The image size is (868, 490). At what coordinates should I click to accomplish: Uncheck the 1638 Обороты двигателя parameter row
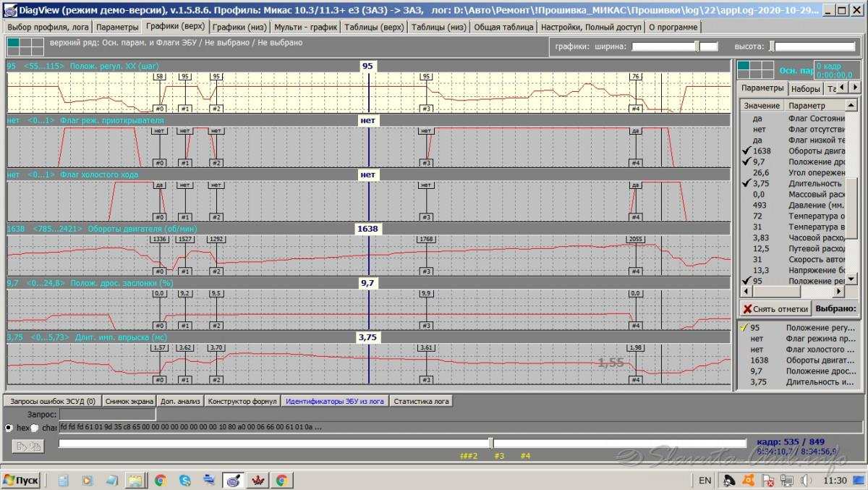pos(745,151)
